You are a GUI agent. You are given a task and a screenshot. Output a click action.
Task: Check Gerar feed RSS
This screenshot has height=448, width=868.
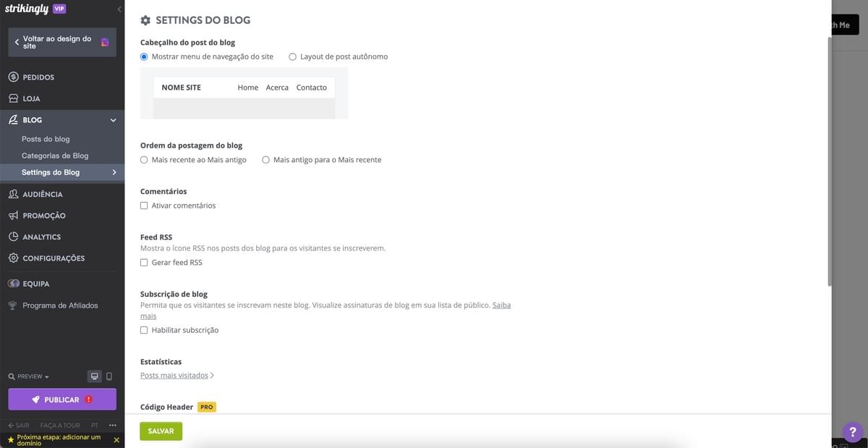tap(144, 263)
